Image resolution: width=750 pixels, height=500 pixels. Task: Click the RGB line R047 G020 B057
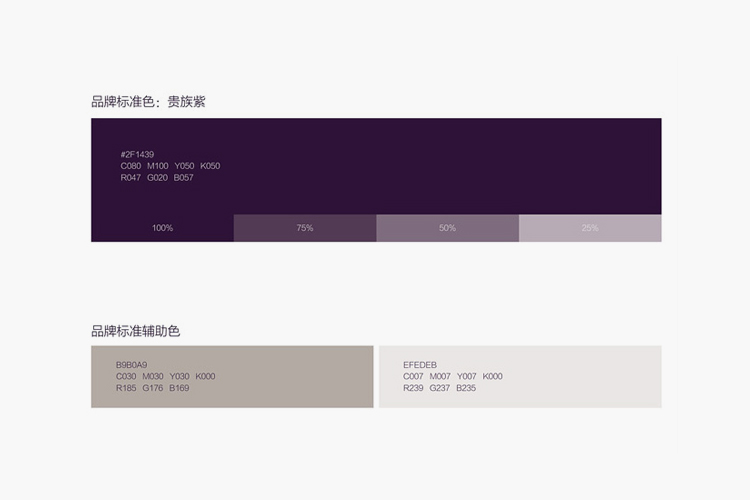point(157,178)
